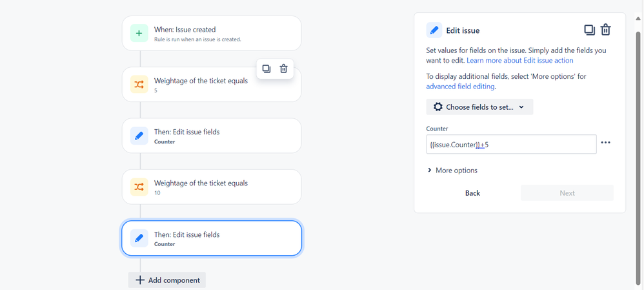Click the Next button
644x290 pixels.
coord(567,193)
